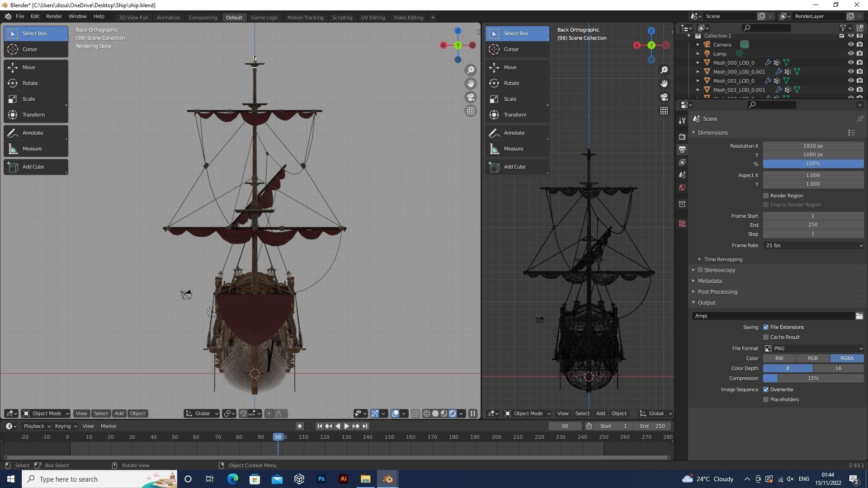Choose the Rotate tool in left viewport

[x=36, y=83]
